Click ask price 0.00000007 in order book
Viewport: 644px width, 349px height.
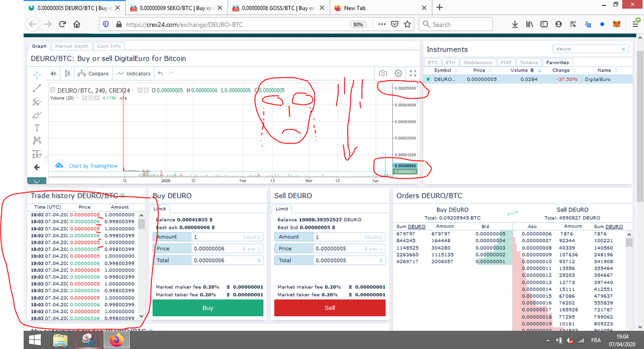pyautogui.click(x=537, y=241)
